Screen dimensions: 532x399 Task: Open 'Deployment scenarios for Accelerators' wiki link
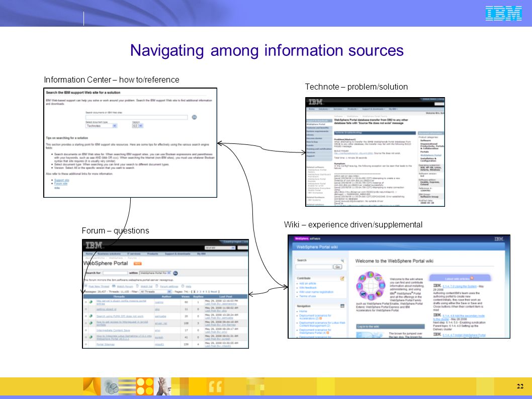pos(315,317)
